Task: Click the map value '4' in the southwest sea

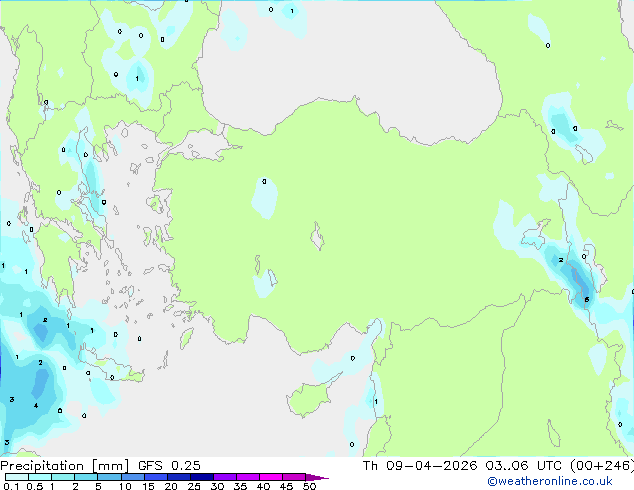Action: (x=36, y=406)
